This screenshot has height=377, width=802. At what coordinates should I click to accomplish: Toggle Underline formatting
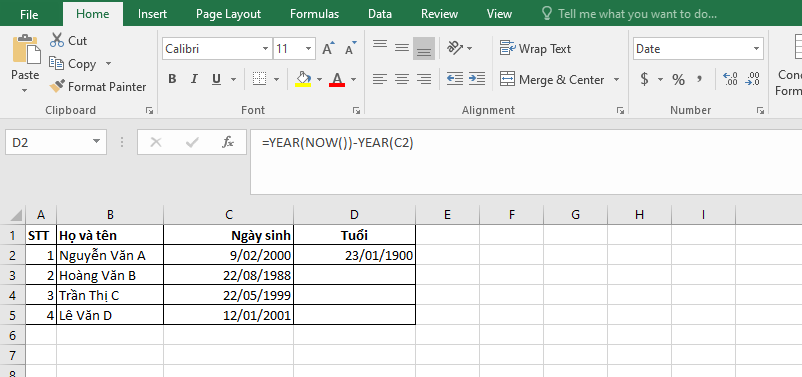pos(216,79)
